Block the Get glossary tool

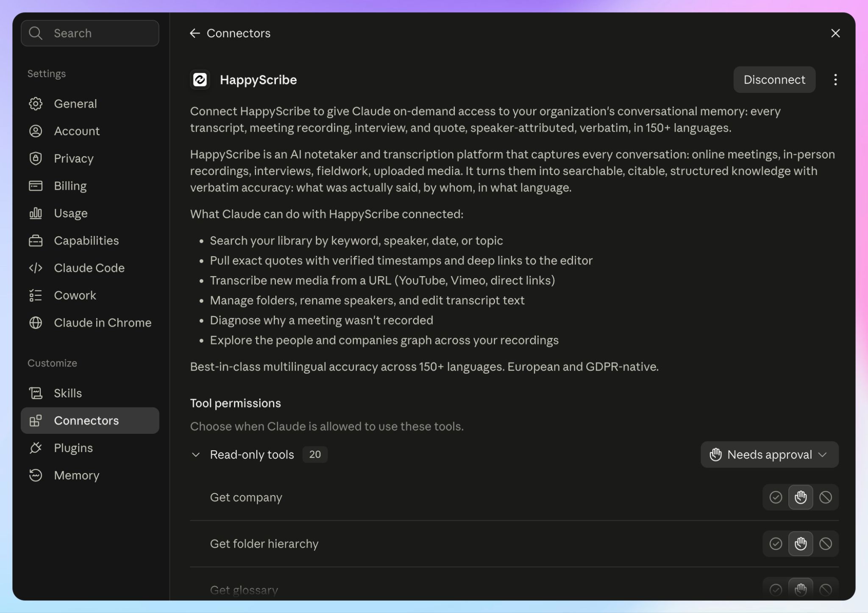click(x=826, y=590)
